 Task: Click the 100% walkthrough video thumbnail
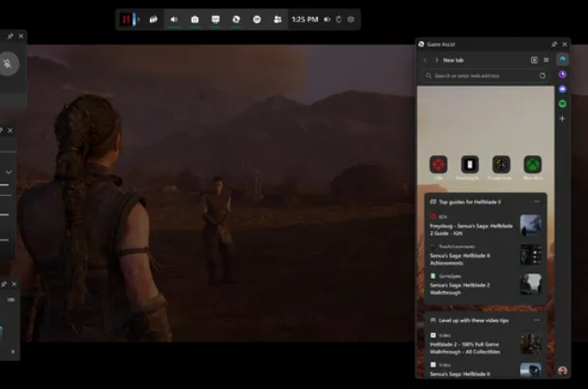tap(530, 343)
